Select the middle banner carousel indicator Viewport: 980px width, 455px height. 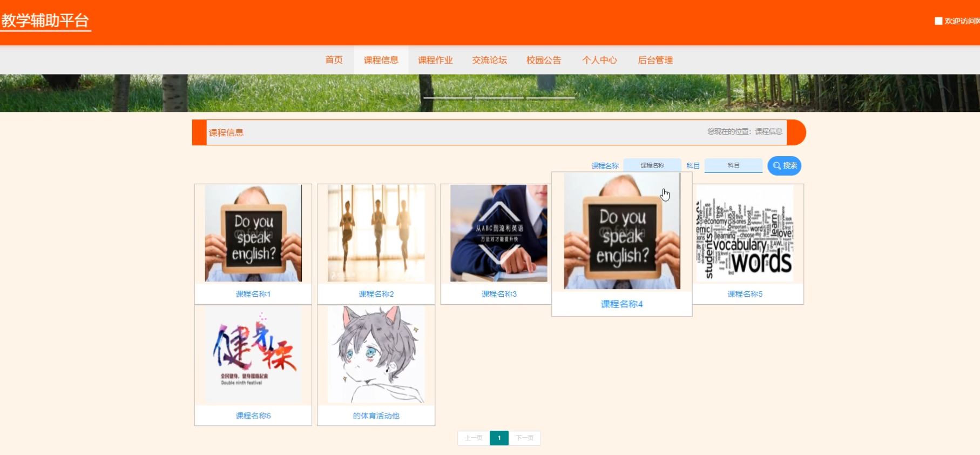[x=499, y=98]
